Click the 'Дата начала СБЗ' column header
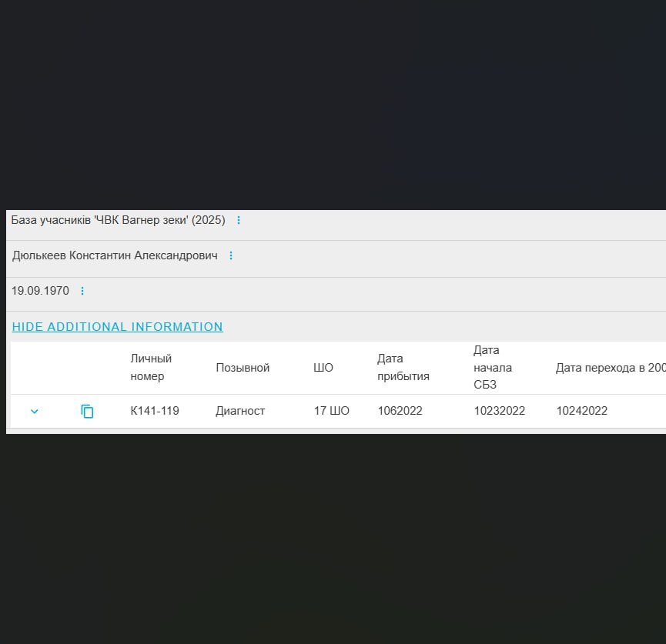 point(493,367)
